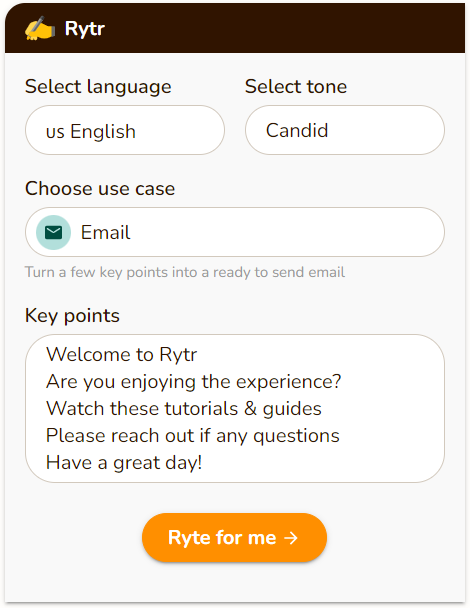This screenshot has width=470, height=608.
Task: Click the 'Select language' label
Action: pyautogui.click(x=98, y=86)
